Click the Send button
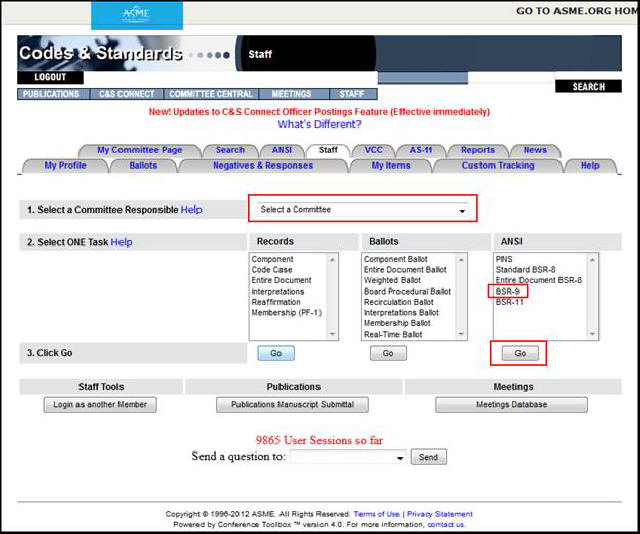 [x=428, y=457]
